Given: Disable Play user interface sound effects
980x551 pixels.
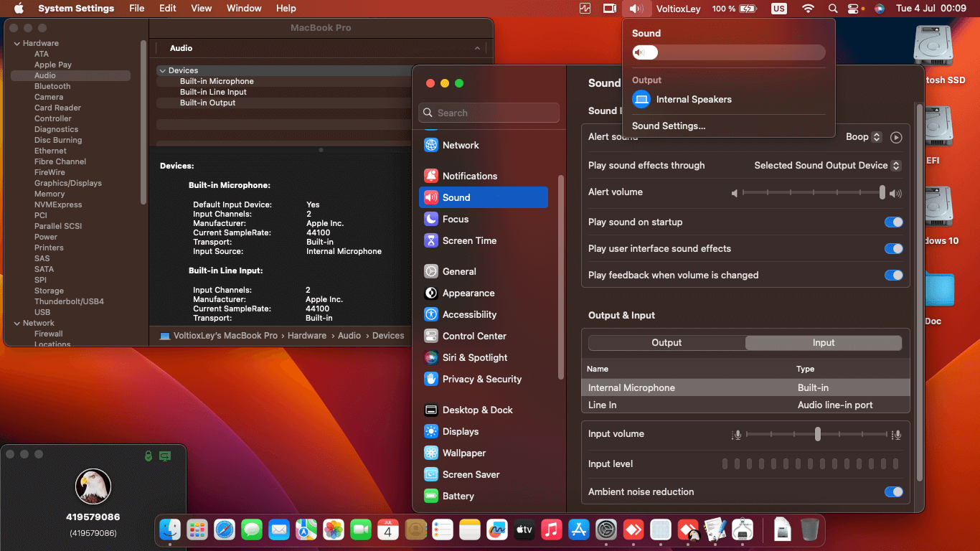Looking at the screenshot, I should 893,249.
